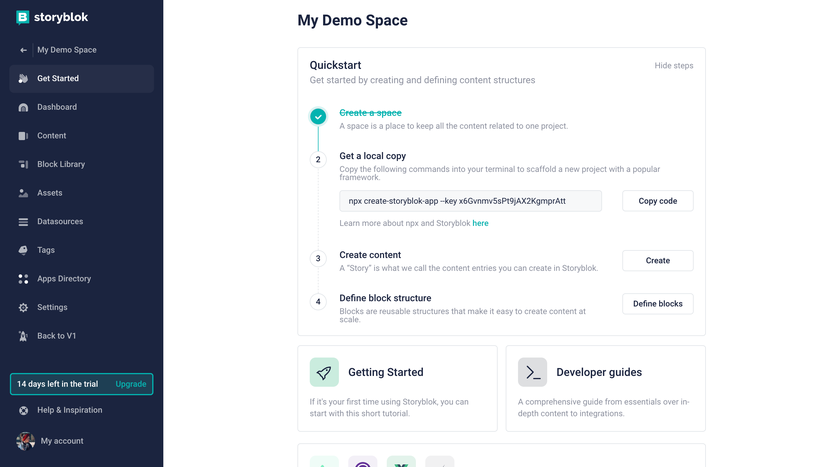The width and height of the screenshot is (840, 467).
Task: Click the Storyblok logo icon
Action: pos(22,17)
